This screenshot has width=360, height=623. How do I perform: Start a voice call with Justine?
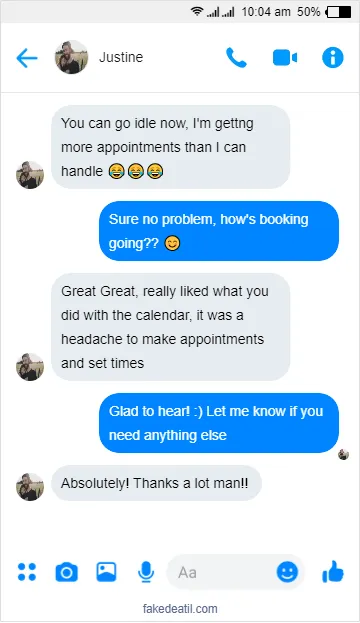click(236, 58)
